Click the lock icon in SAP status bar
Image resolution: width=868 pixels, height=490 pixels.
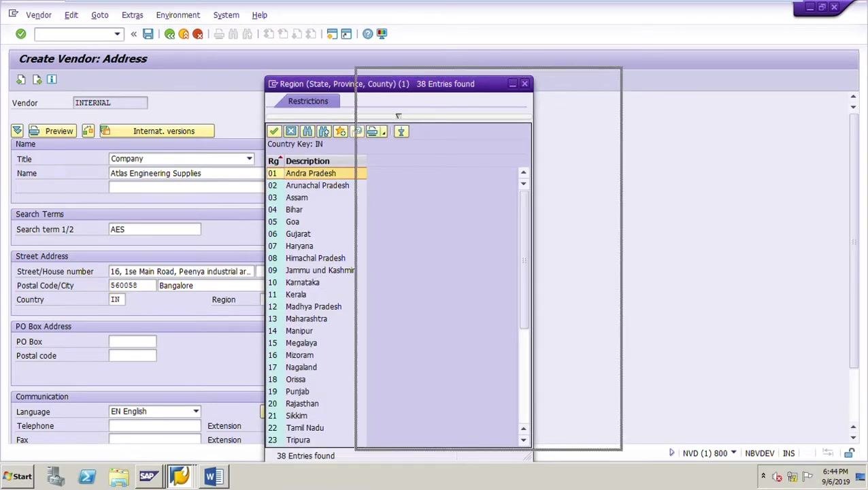[x=849, y=453]
